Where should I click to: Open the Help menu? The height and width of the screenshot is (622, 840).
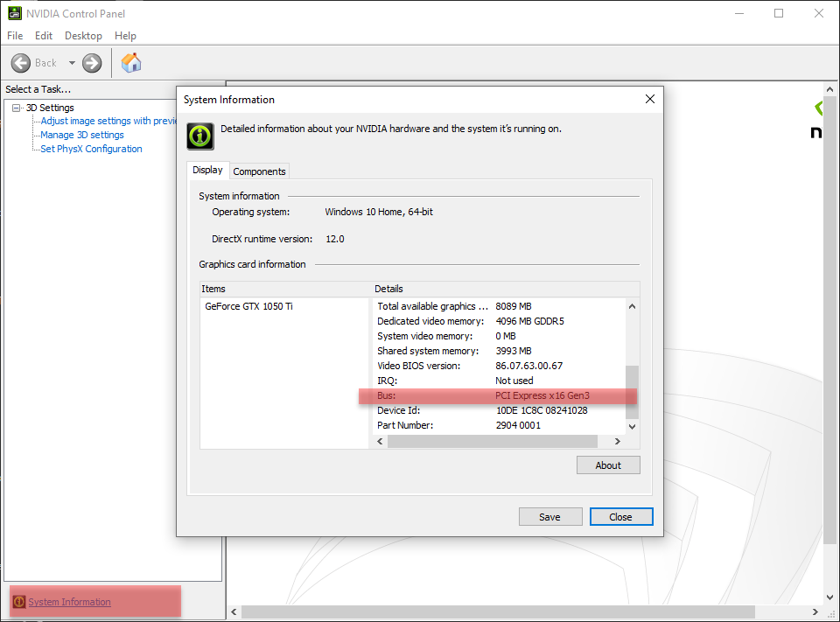125,36
